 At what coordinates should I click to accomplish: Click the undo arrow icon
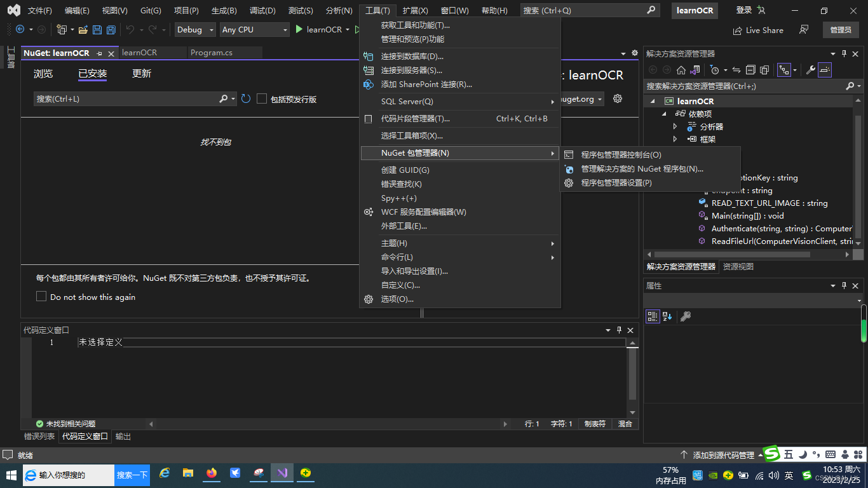pyautogui.click(x=130, y=29)
